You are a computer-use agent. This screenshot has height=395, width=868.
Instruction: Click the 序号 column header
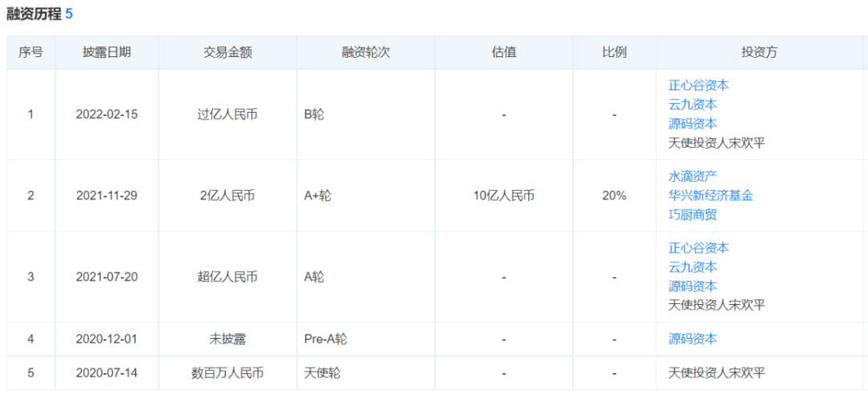(31, 52)
